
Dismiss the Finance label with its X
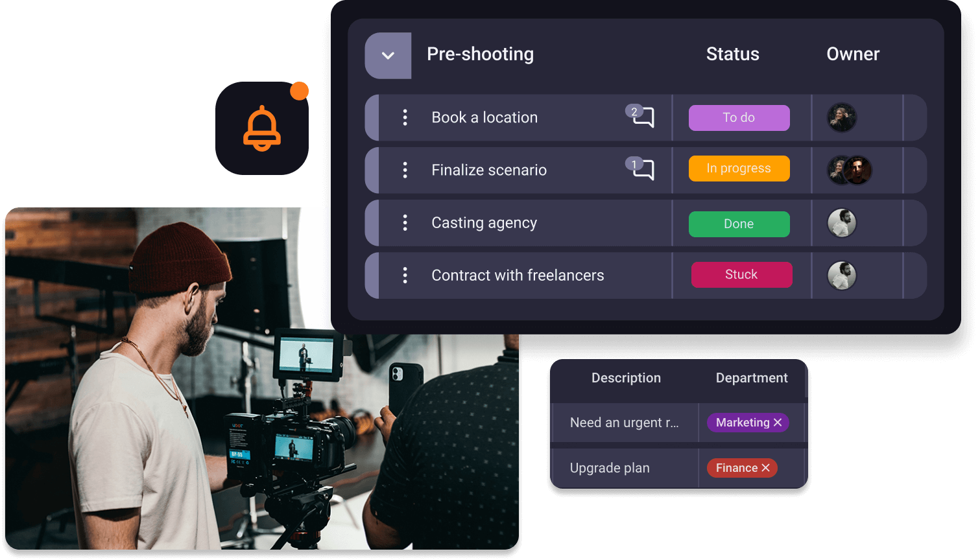[x=765, y=467]
